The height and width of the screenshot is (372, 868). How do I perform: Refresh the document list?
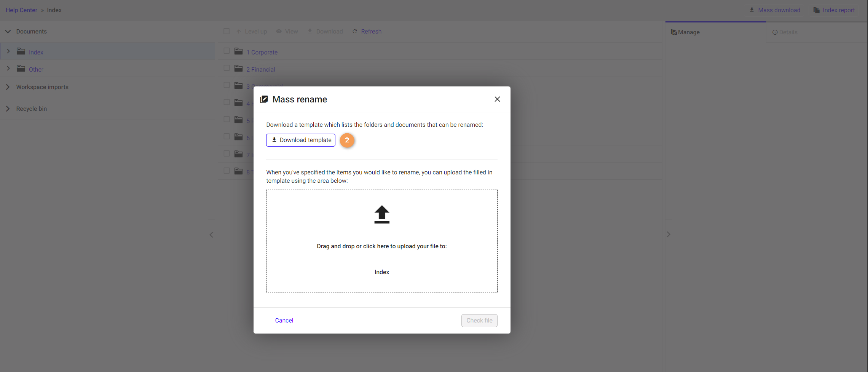click(367, 32)
